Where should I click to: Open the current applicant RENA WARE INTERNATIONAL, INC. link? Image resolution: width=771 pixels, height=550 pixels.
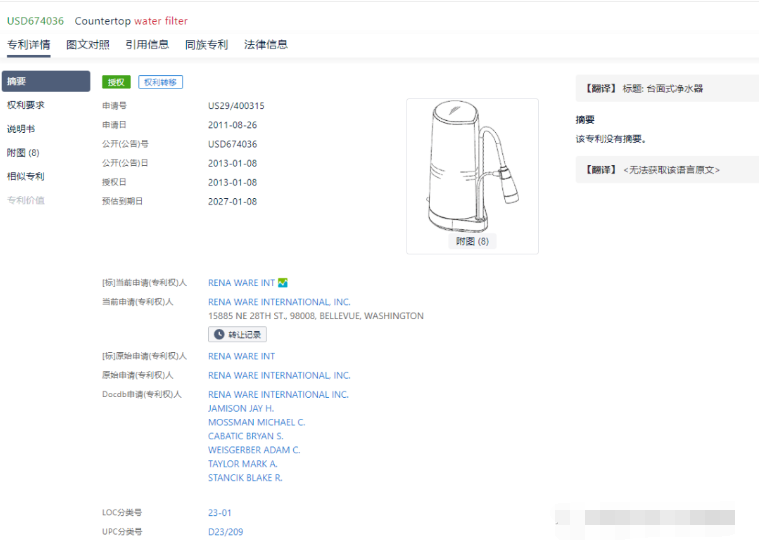(x=279, y=302)
